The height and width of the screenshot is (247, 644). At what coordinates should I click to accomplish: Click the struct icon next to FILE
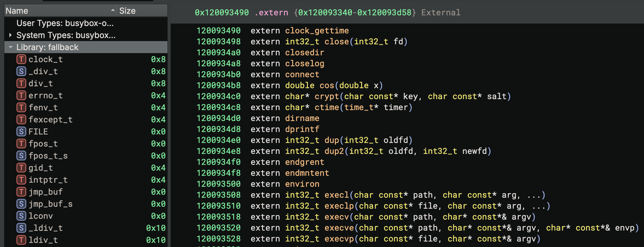21,132
